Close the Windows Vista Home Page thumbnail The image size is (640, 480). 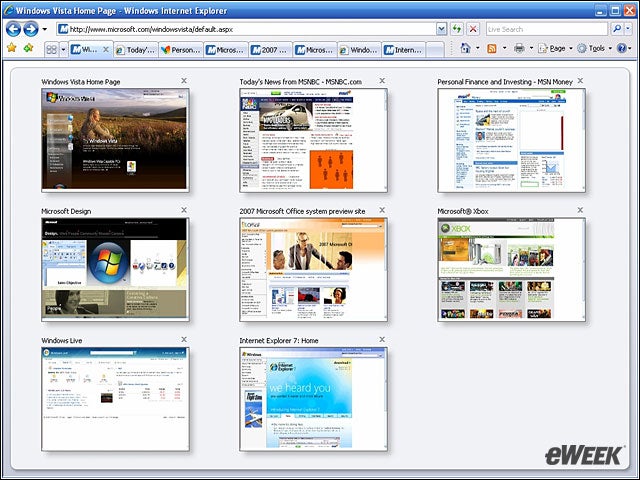(184, 81)
